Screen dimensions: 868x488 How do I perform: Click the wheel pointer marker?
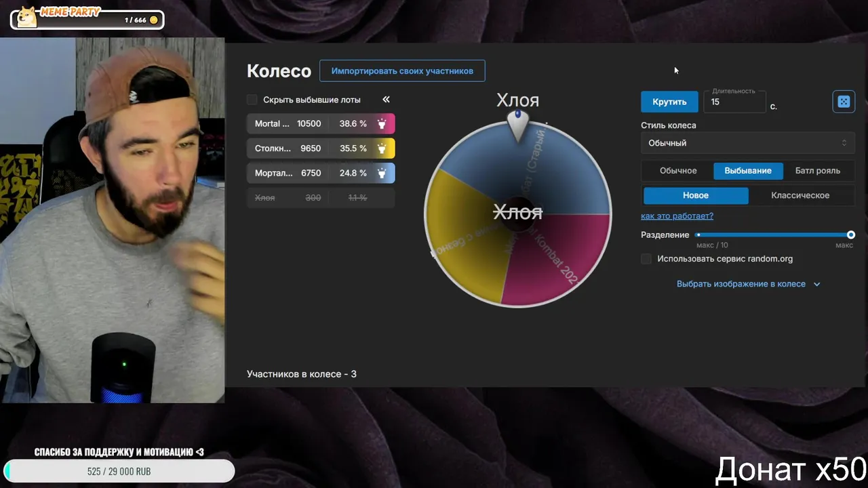click(x=518, y=125)
